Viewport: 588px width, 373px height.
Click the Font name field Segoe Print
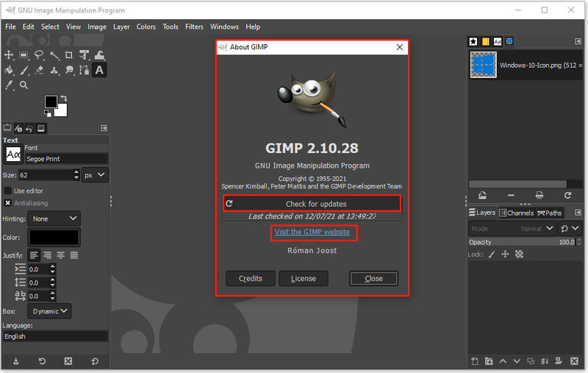tap(67, 159)
